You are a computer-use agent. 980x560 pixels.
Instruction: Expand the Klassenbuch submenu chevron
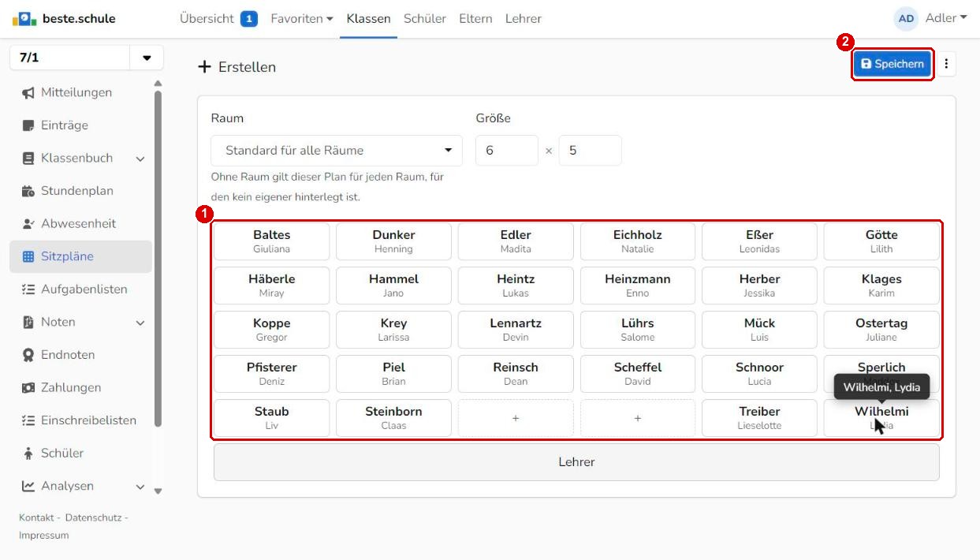click(x=140, y=159)
